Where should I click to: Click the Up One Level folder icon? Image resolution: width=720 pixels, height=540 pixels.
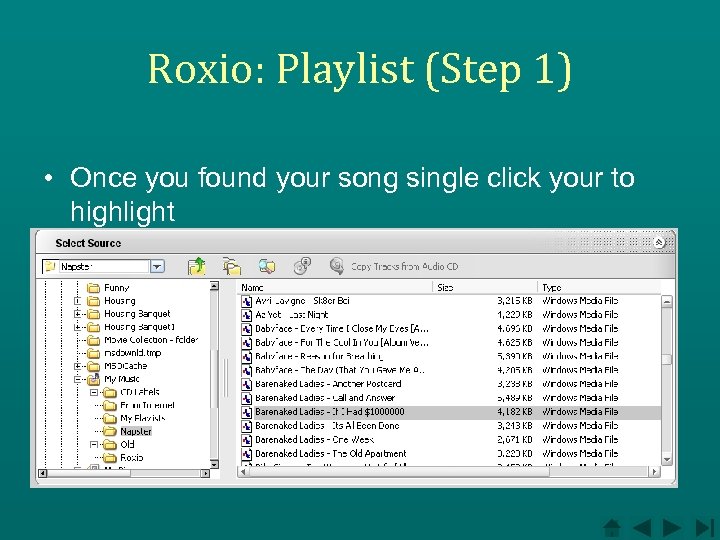[x=197, y=266]
